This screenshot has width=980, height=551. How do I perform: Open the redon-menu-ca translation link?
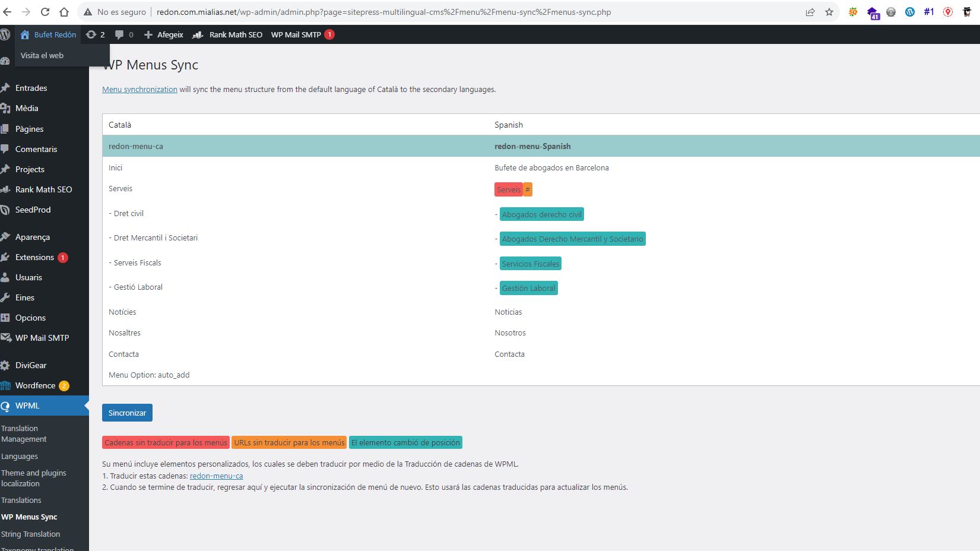tap(216, 476)
